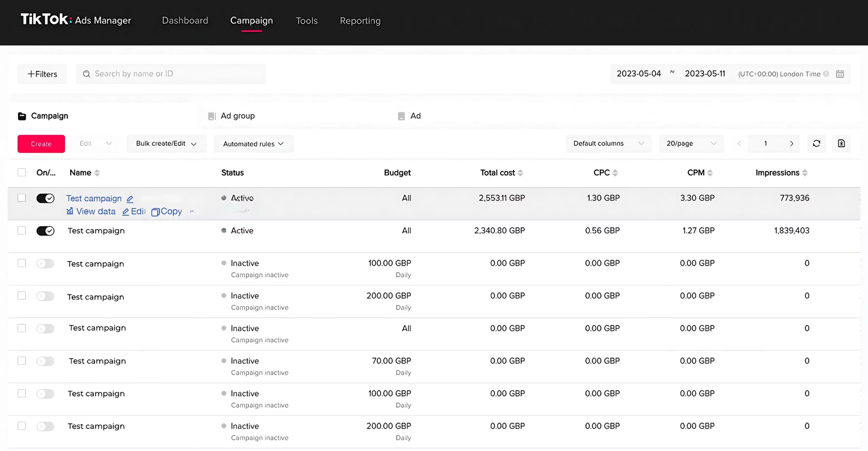868x451 pixels.
Task: Switch to the Ad group tab
Action: click(x=237, y=116)
